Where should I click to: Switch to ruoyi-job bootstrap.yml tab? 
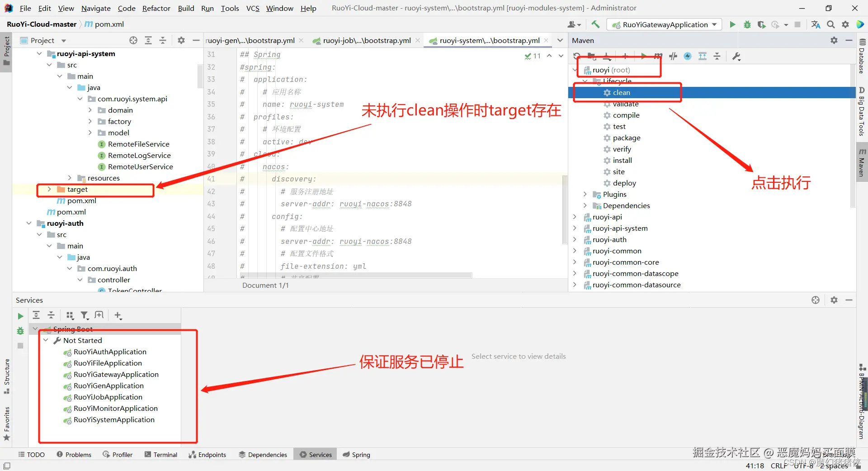[367, 40]
